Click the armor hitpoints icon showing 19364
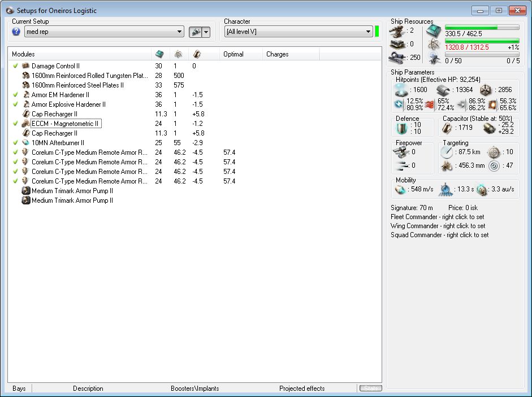The width and height of the screenshot is (532, 397). [x=443, y=90]
